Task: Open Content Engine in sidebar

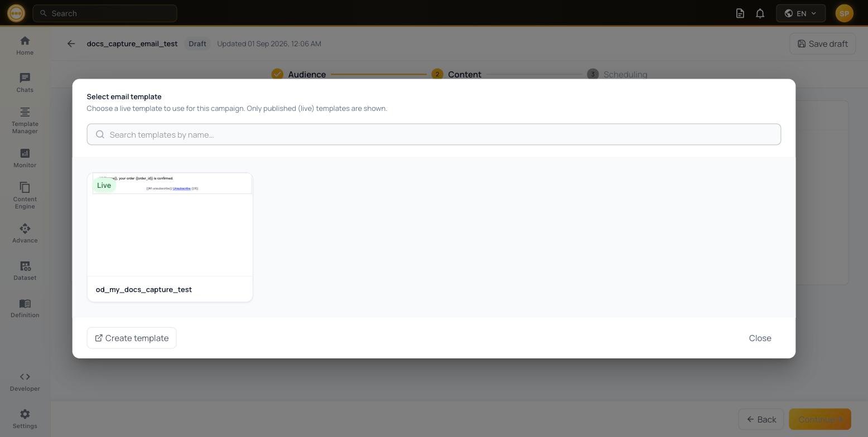Action: coord(25,196)
